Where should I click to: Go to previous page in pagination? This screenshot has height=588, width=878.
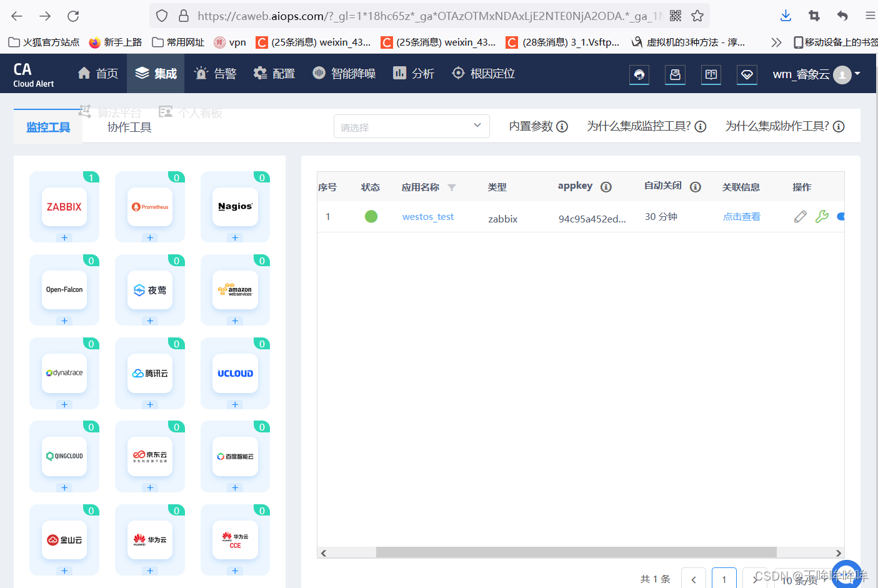(x=694, y=579)
